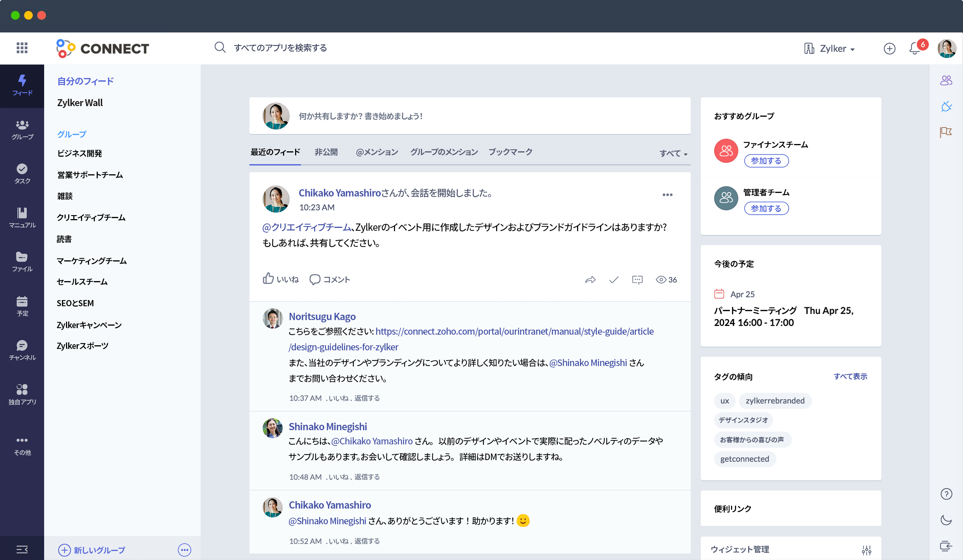
Task: Click the ux trending tag chip
Action: click(724, 401)
